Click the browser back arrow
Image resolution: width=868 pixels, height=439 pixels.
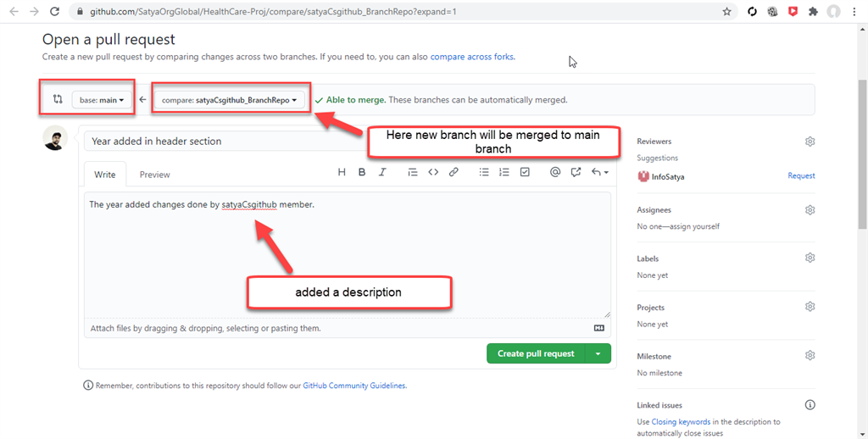point(14,11)
